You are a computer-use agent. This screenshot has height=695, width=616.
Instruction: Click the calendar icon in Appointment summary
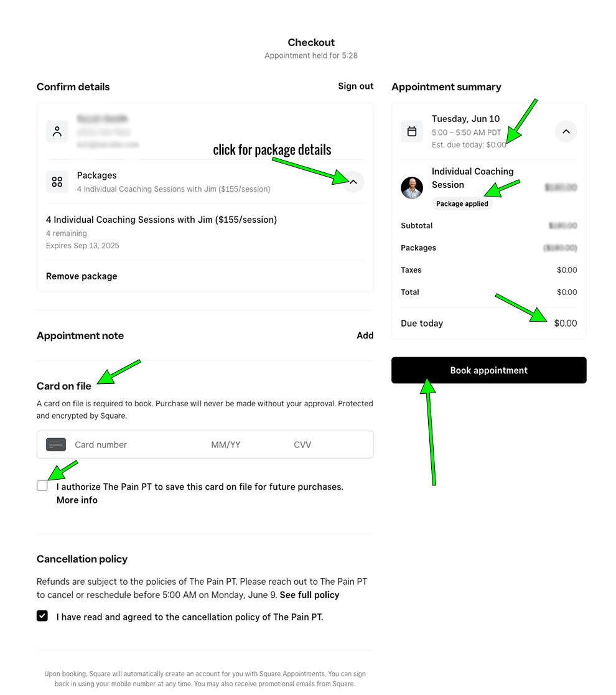pyautogui.click(x=412, y=132)
